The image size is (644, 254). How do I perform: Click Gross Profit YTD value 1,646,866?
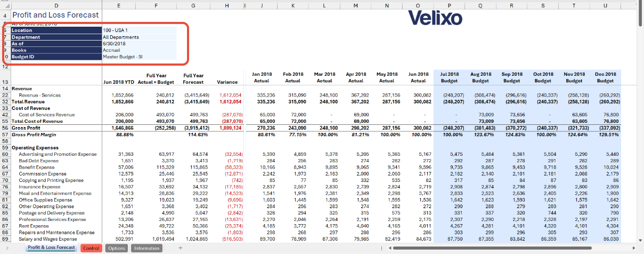[x=123, y=128]
